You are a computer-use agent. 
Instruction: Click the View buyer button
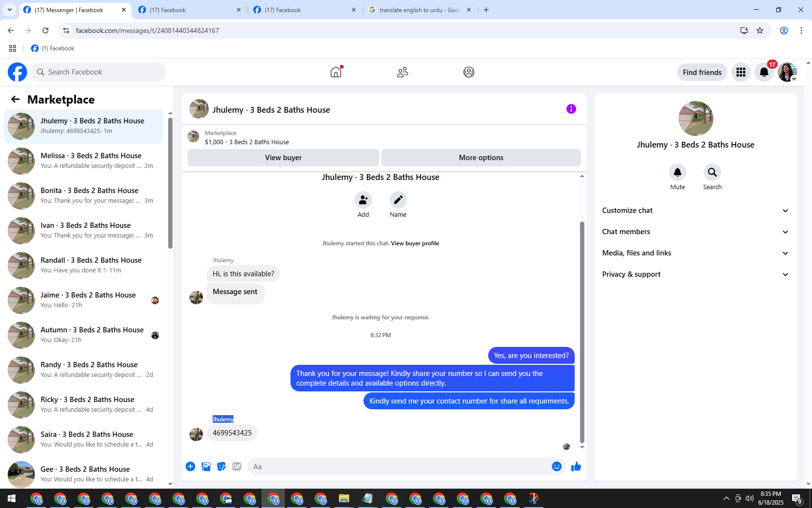click(283, 158)
